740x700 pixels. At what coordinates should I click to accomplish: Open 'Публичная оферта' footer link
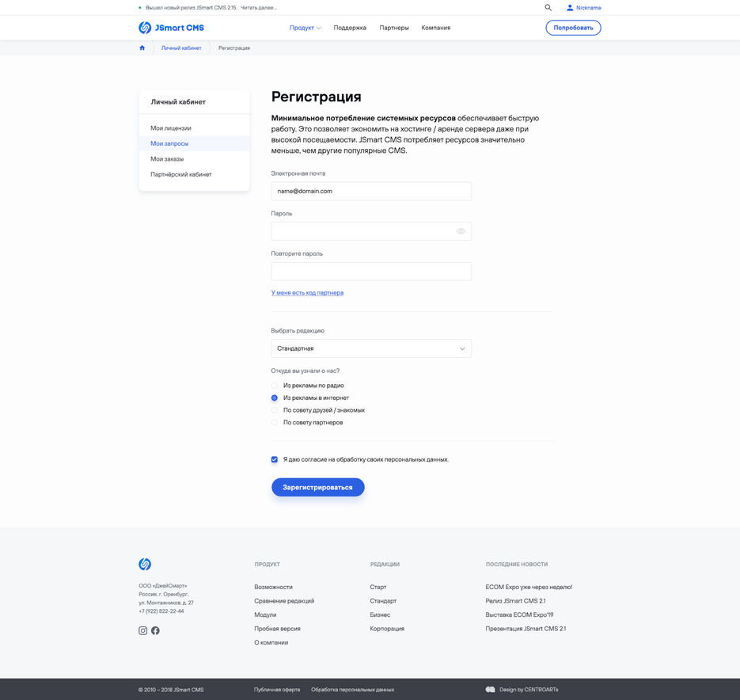[277, 690]
